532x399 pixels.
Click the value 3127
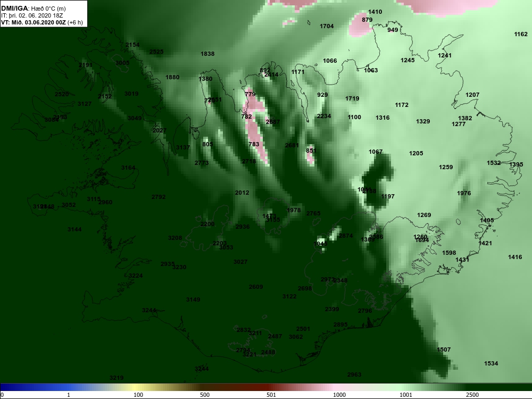click(x=85, y=104)
